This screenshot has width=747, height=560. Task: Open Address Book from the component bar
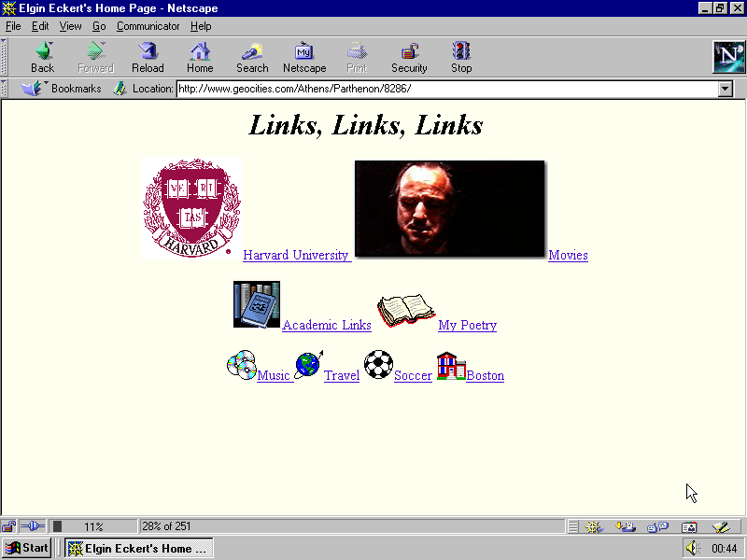point(689,526)
